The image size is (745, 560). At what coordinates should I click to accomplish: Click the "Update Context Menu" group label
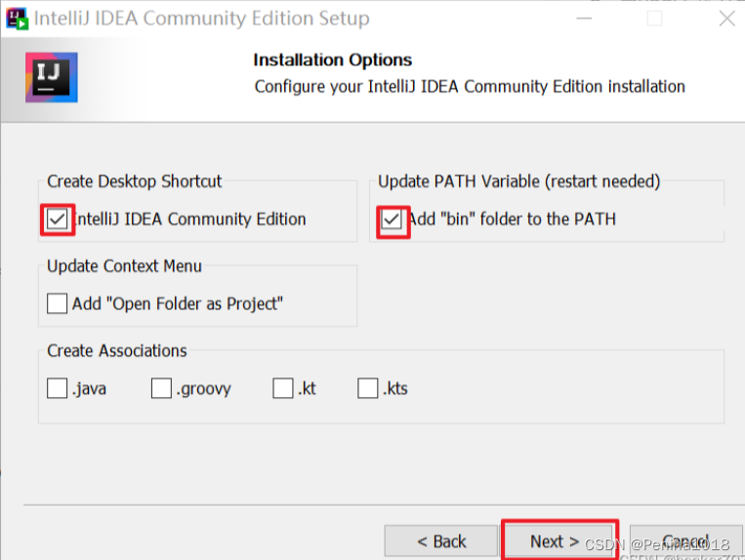(124, 266)
